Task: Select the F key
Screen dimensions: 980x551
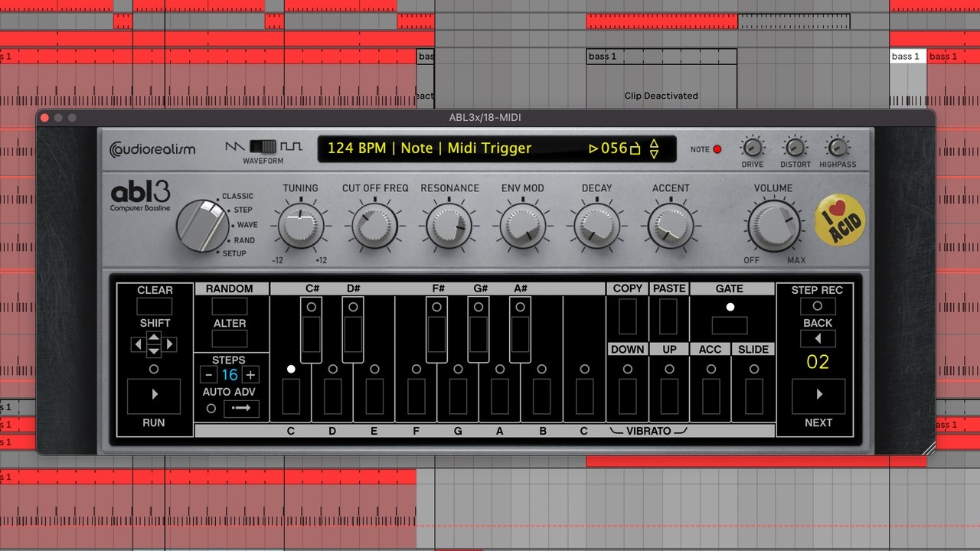Action: (x=416, y=395)
